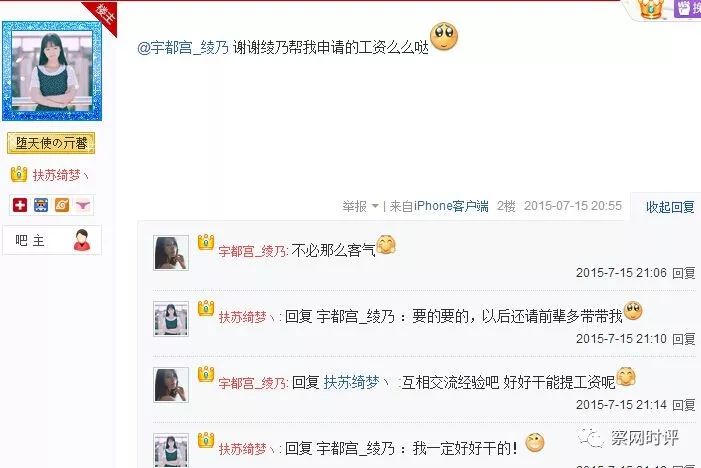
Task: Reply to the 21:06 comment via 回复
Action: click(x=684, y=273)
